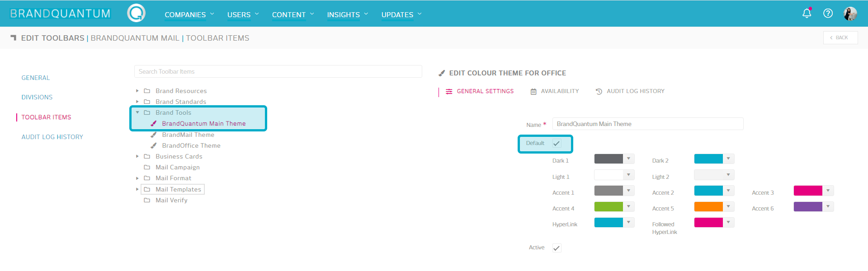Go to General in the left sidebar
The width and height of the screenshot is (868, 271).
click(x=36, y=78)
